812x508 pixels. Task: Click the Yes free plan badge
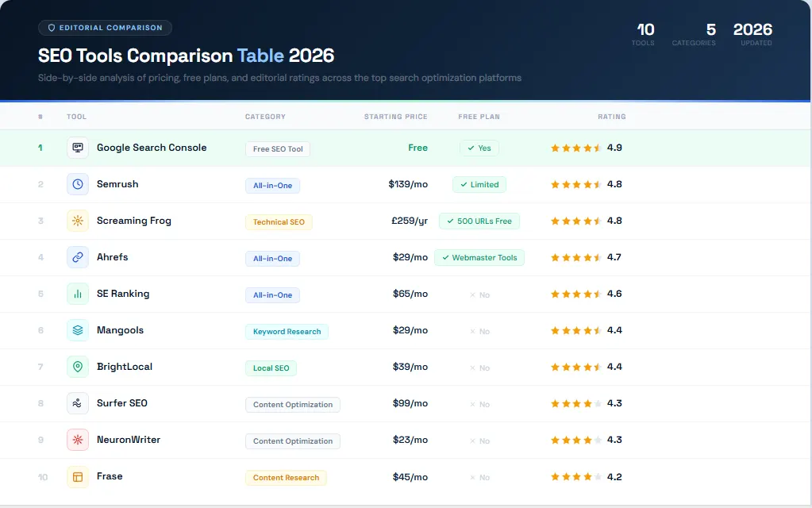[x=479, y=148]
